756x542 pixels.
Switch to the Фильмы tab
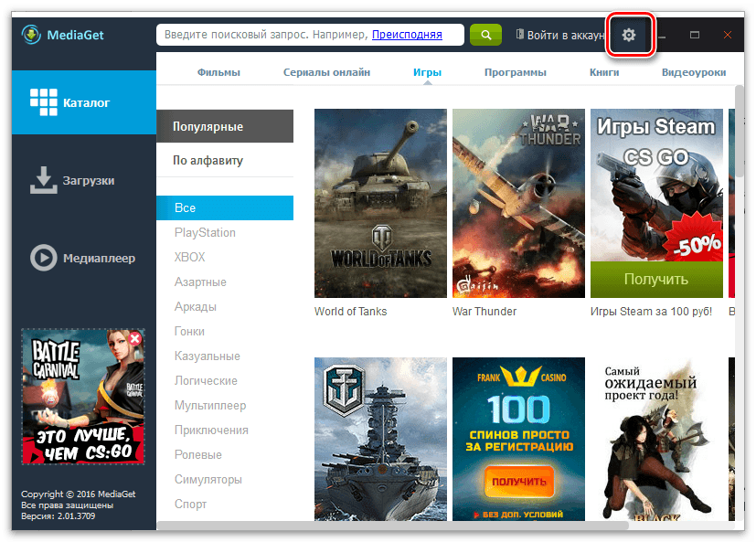pyautogui.click(x=218, y=72)
